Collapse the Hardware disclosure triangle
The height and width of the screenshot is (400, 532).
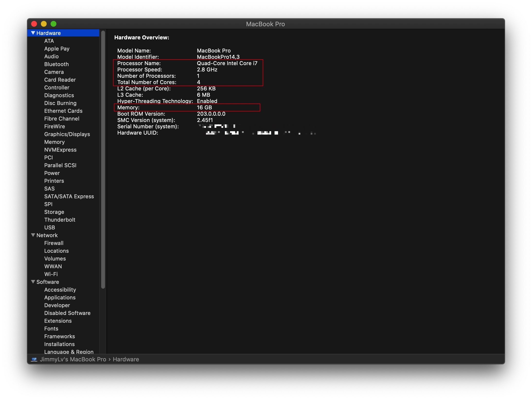[33, 33]
